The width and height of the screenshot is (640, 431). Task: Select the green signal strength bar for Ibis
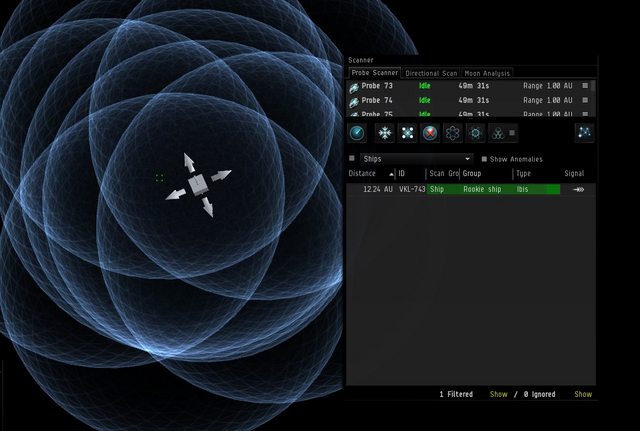click(493, 189)
